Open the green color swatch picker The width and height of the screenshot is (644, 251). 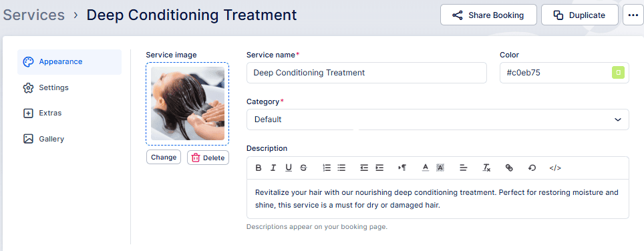(x=618, y=73)
